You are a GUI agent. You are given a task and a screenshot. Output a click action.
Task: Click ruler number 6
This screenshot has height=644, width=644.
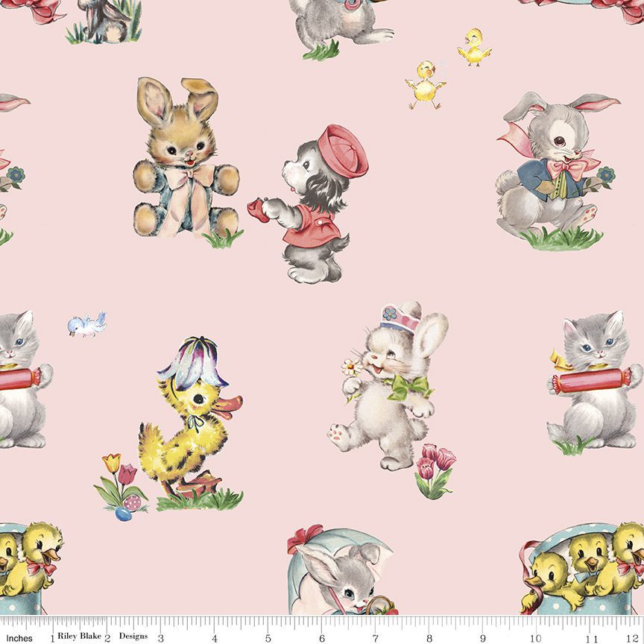coord(322,639)
